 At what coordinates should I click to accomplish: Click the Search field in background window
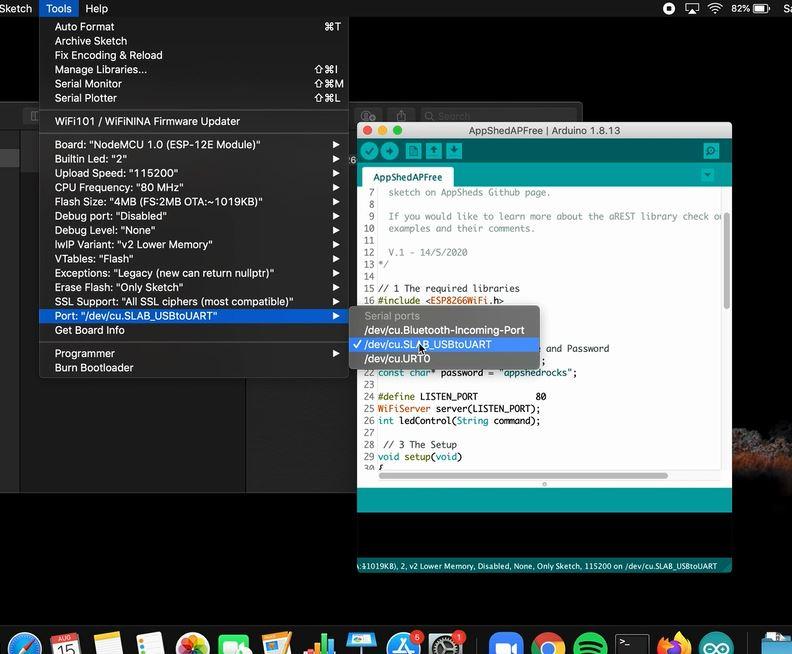tap(498, 116)
